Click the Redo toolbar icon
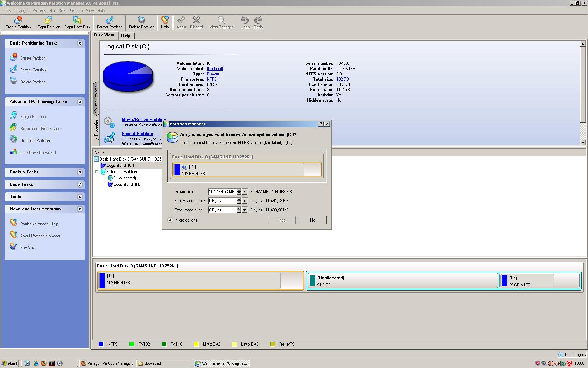The height and width of the screenshot is (368, 588). coord(258,23)
